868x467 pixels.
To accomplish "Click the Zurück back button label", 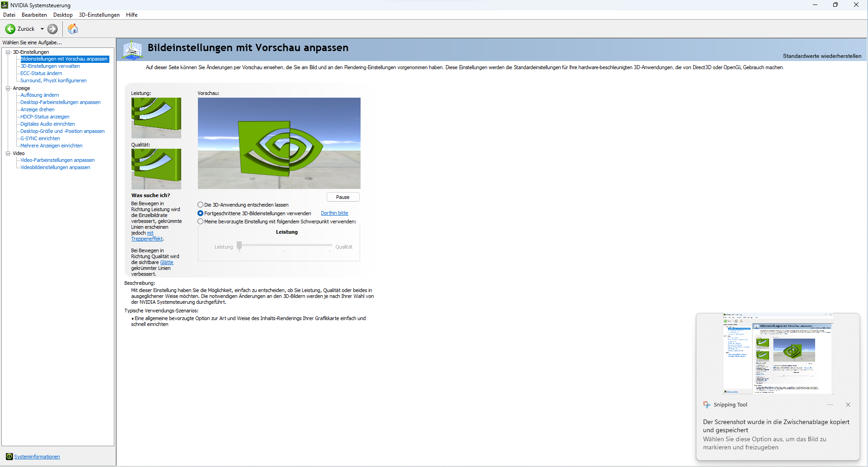I will point(26,29).
